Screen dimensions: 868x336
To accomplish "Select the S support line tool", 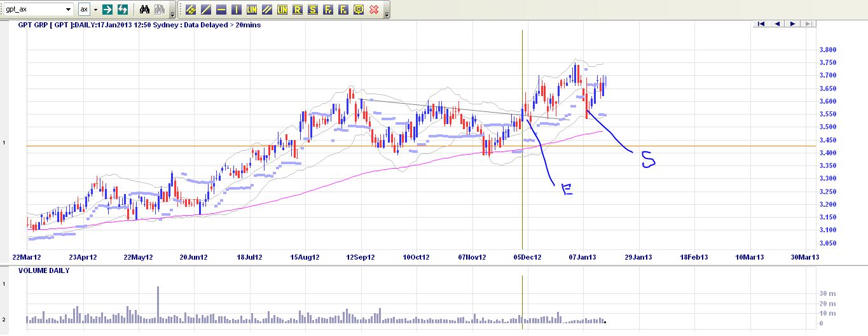I will (313, 10).
